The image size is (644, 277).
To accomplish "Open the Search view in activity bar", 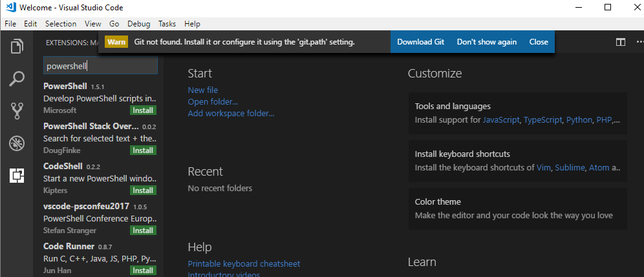I will tap(17, 78).
